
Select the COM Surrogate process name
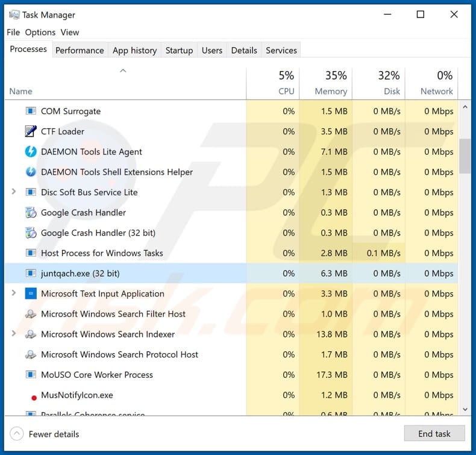point(70,111)
